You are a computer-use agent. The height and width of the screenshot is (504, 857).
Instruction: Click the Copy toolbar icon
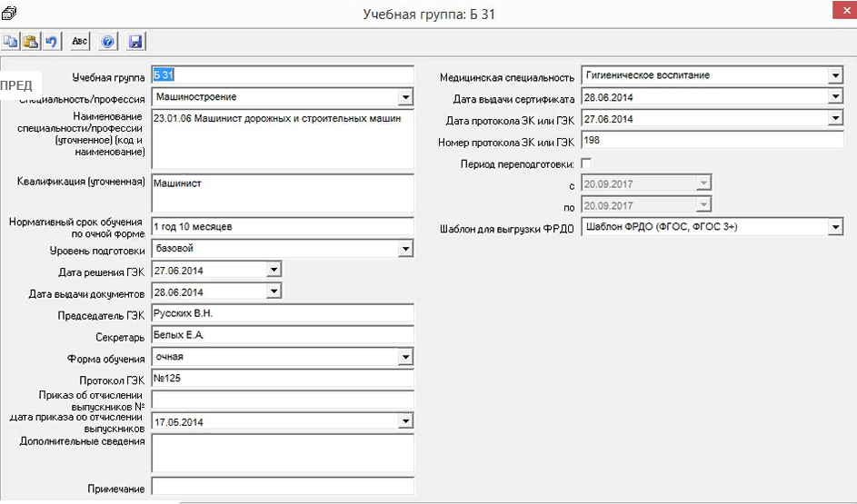[11, 42]
